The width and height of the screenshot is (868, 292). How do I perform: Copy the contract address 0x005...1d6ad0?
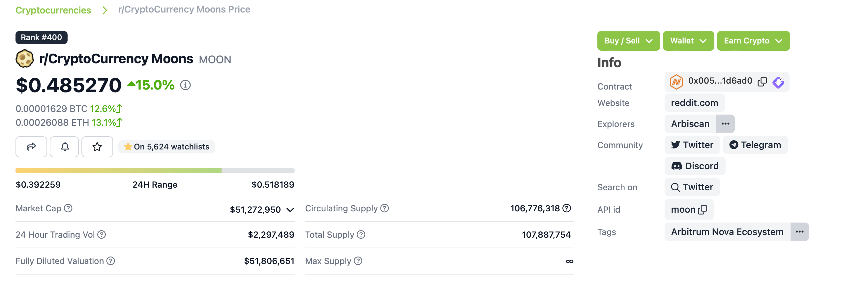coord(762,82)
